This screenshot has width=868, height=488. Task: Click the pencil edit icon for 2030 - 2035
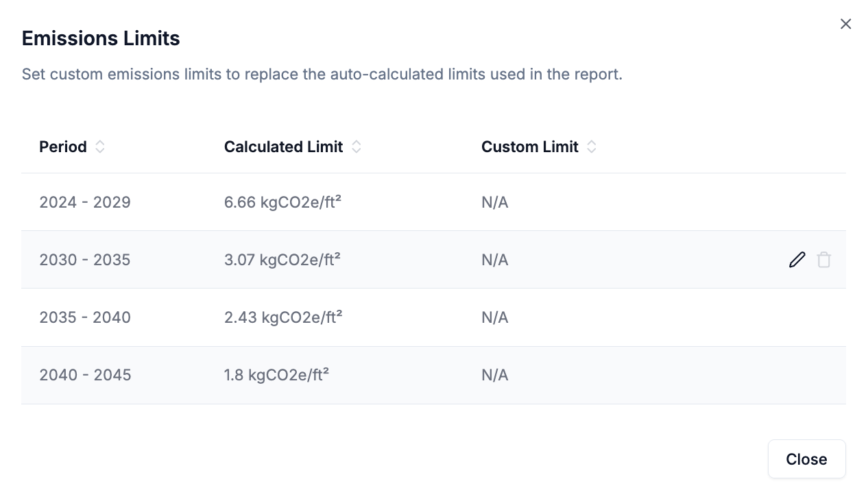[797, 260]
